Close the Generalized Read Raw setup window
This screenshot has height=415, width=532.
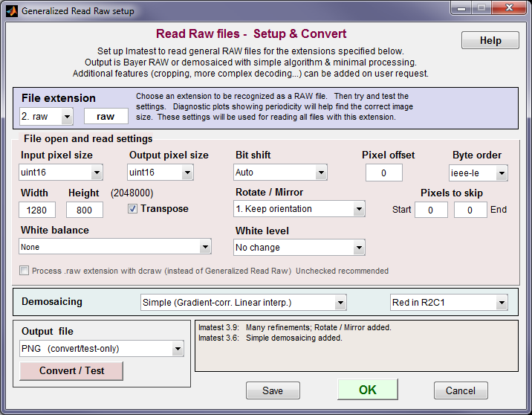(x=509, y=8)
